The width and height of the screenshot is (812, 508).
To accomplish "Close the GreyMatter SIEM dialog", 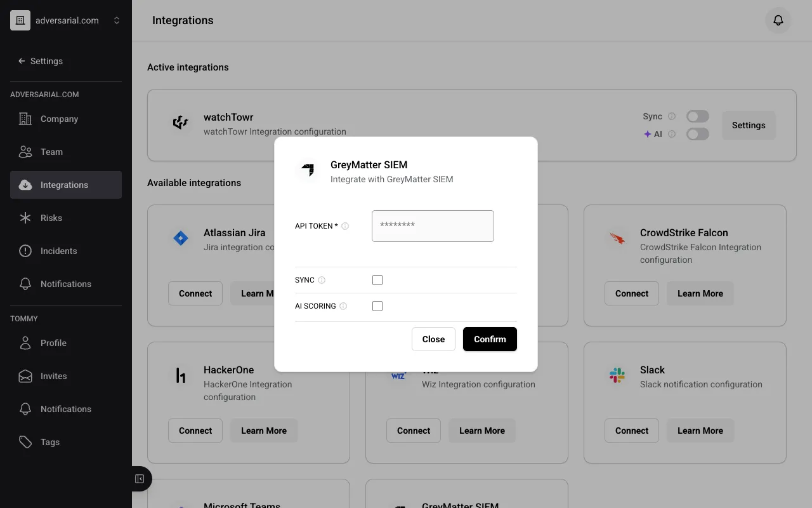I will [433, 339].
